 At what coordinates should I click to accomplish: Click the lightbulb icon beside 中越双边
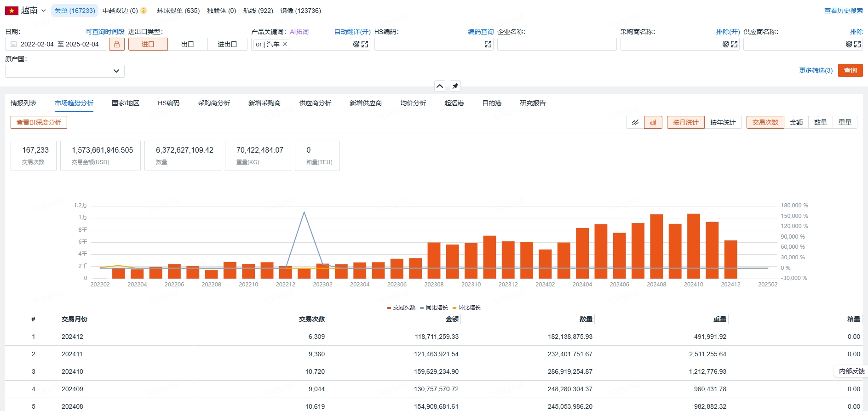click(x=144, y=11)
